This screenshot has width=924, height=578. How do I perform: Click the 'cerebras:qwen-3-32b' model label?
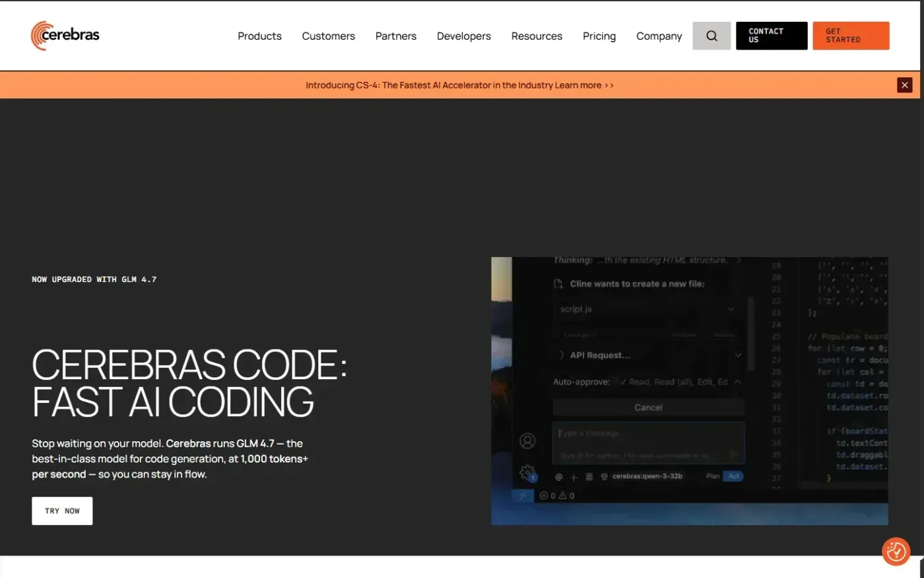647,476
